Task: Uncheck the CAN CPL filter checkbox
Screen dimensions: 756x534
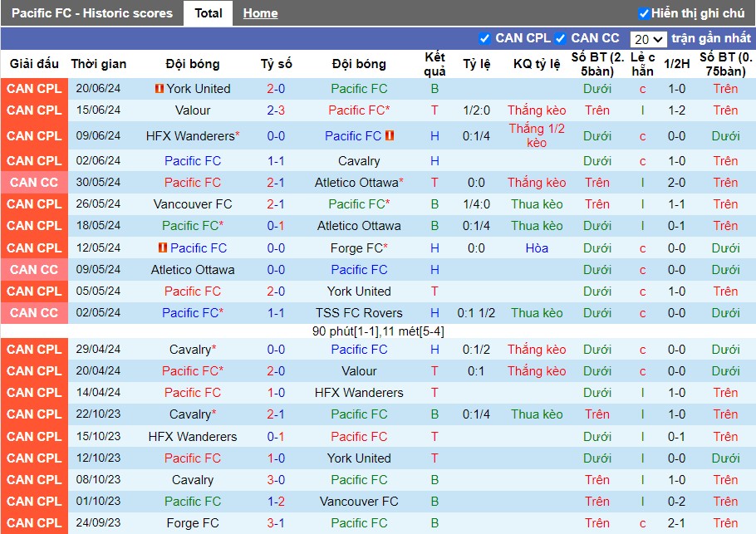Action: point(484,38)
